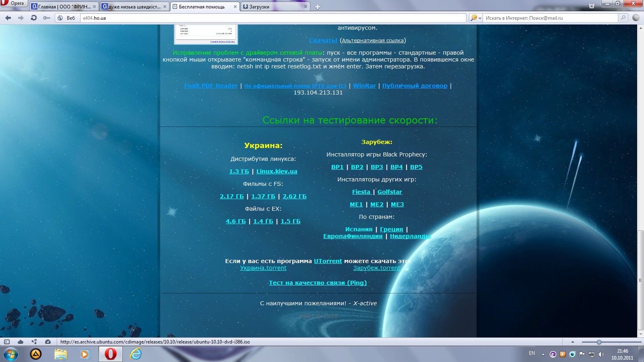Switch to tab дуже низька швидкіст
This screenshot has width=644, height=362.
click(134, 6)
